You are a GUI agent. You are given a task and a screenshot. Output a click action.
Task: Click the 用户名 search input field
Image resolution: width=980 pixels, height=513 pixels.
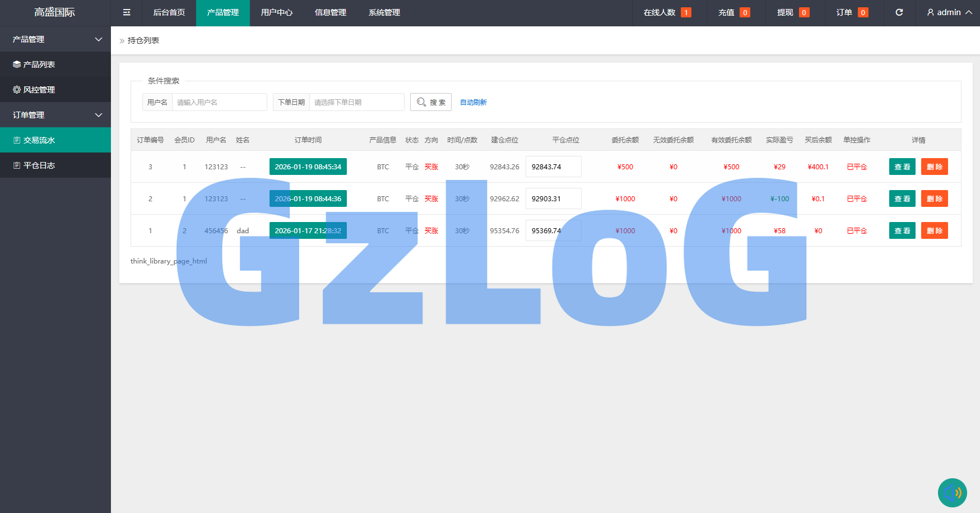click(x=219, y=102)
